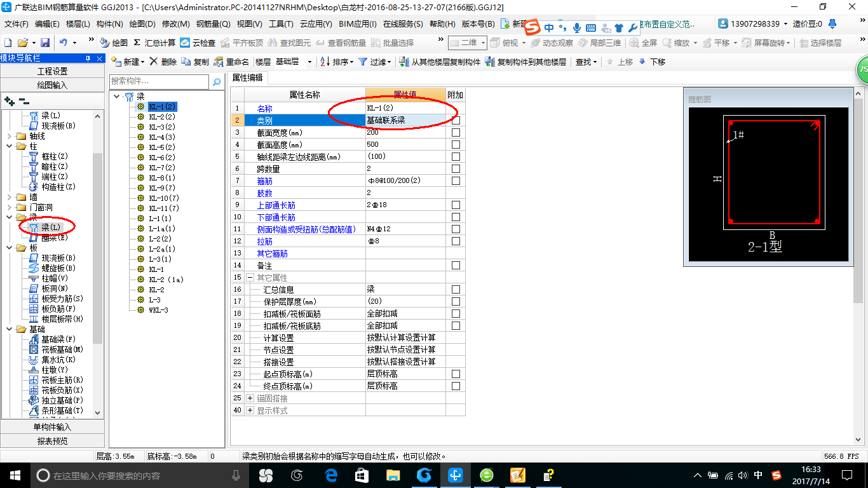Open the 查找 search dropdown
Image resolution: width=868 pixels, height=488 pixels.
point(586,62)
